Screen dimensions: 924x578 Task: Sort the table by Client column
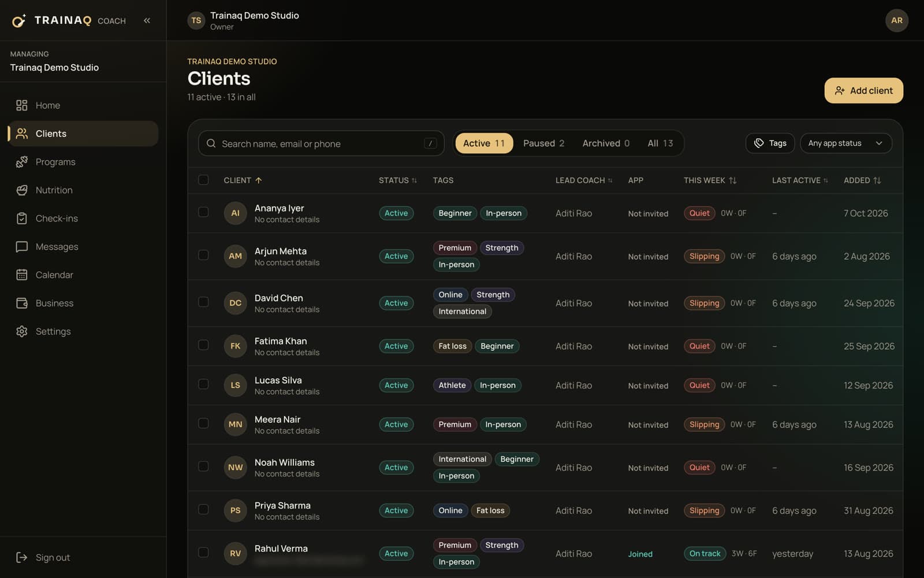pyautogui.click(x=243, y=180)
